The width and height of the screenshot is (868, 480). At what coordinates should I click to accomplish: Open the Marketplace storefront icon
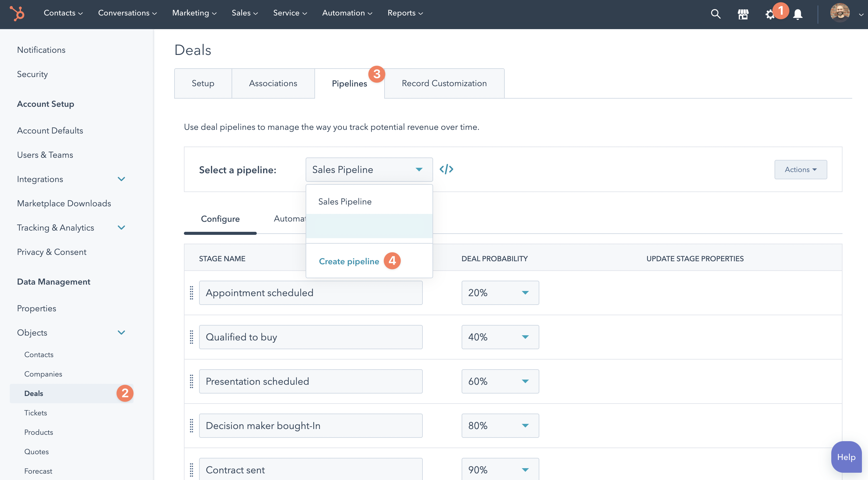click(743, 14)
